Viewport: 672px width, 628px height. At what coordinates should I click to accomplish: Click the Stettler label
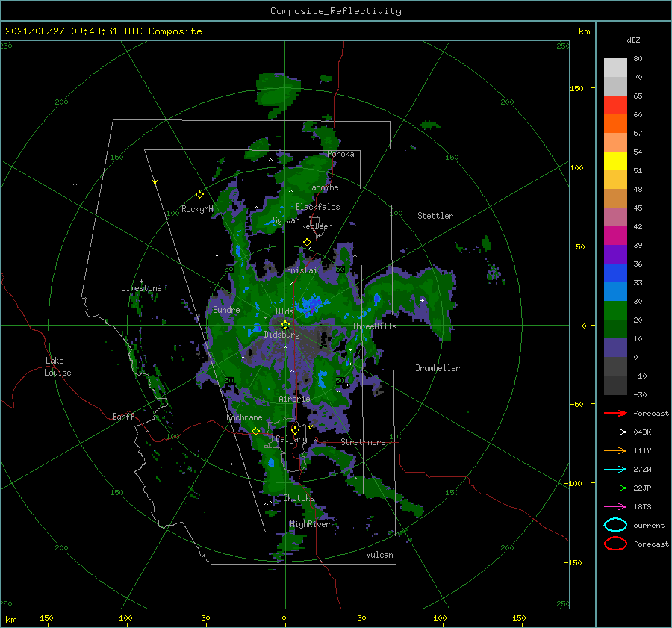pos(435,216)
